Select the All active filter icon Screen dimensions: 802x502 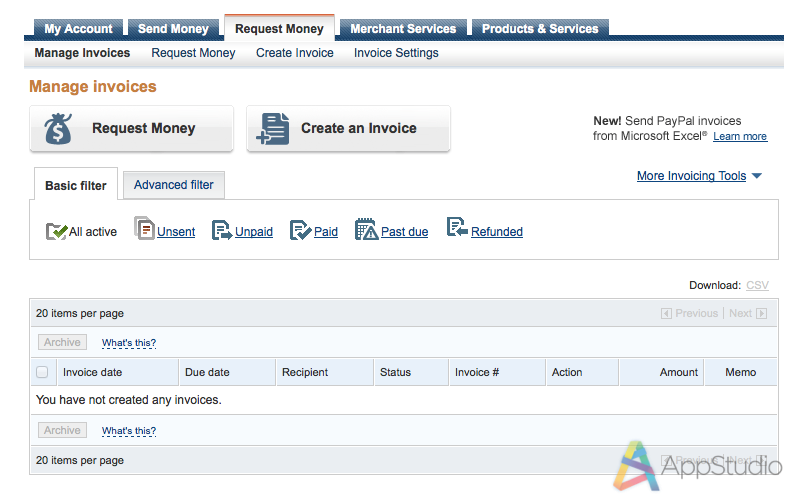click(x=56, y=231)
